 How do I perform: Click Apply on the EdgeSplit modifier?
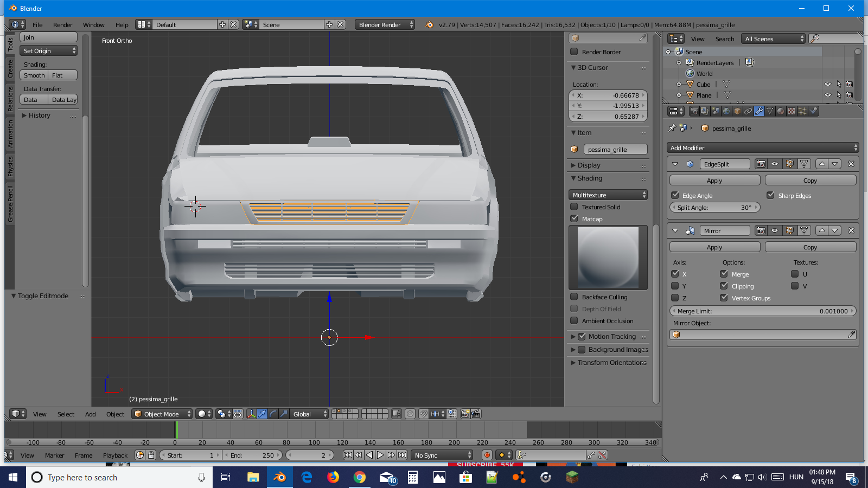tap(714, 181)
